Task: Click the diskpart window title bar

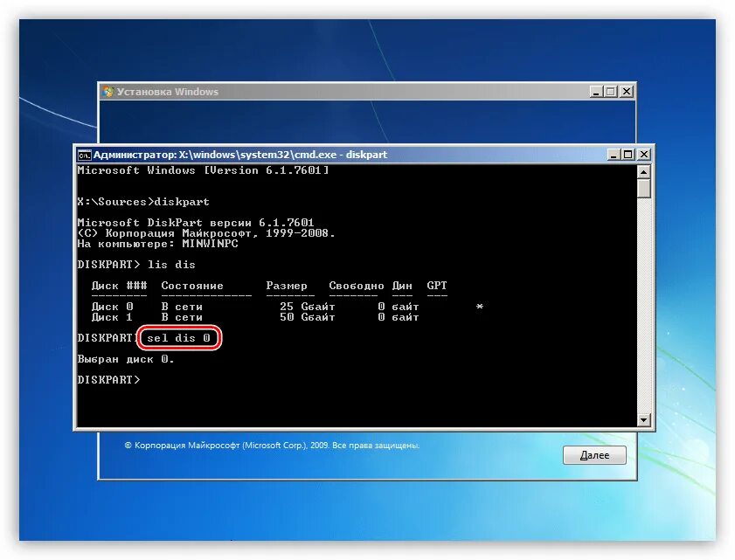Action: pyautogui.click(x=350, y=154)
